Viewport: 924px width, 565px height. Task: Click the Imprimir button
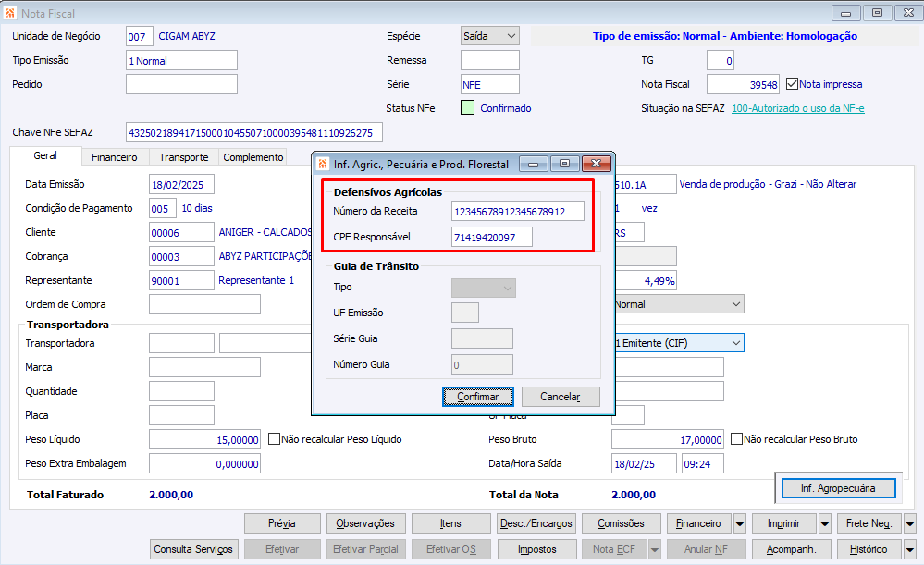coord(784,523)
